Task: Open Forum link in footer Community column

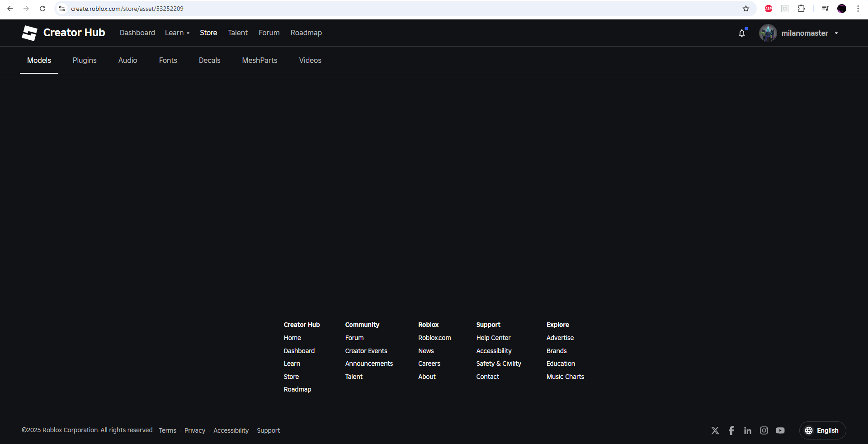Action: pos(354,338)
